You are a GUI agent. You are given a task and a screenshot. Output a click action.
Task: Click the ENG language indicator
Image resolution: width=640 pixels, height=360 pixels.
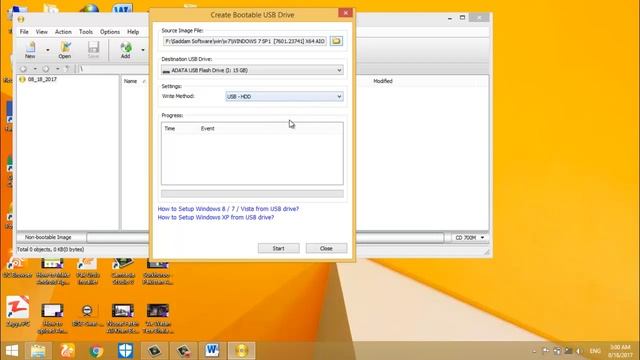point(595,351)
